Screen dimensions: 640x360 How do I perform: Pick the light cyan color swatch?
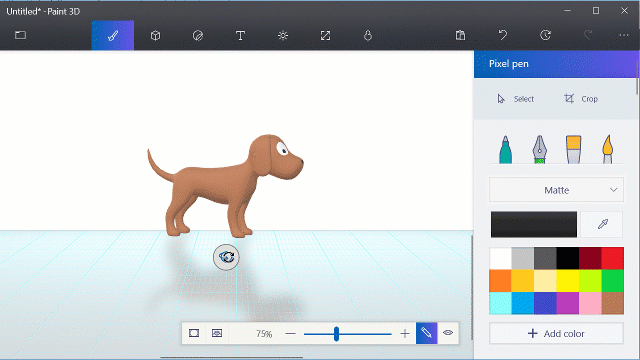pyautogui.click(x=500, y=303)
